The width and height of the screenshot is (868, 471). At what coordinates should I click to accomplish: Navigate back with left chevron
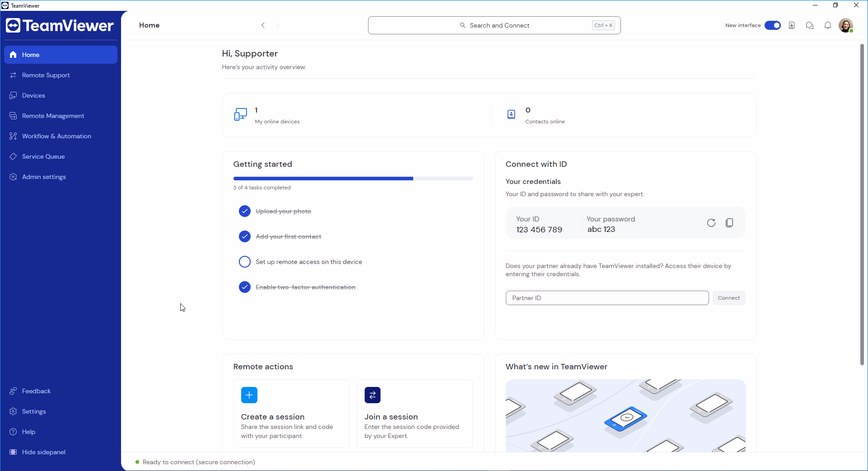click(x=263, y=25)
